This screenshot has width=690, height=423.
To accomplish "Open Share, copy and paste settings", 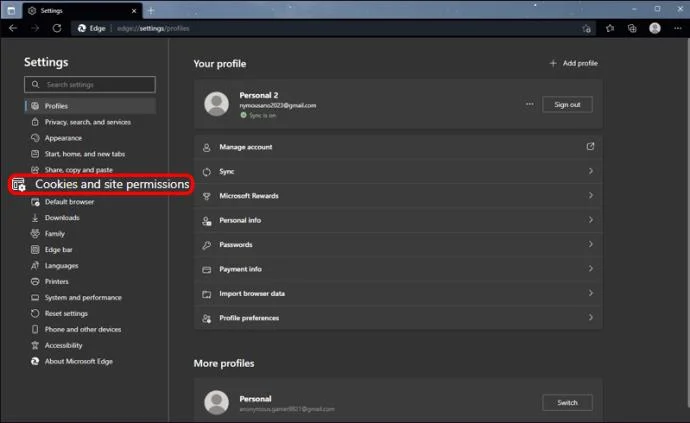I will click(x=78, y=169).
